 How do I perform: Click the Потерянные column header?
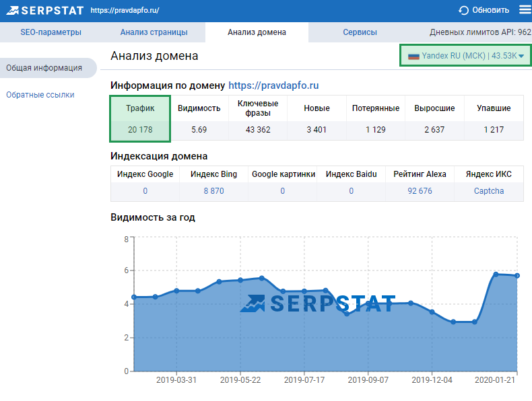pos(376,108)
